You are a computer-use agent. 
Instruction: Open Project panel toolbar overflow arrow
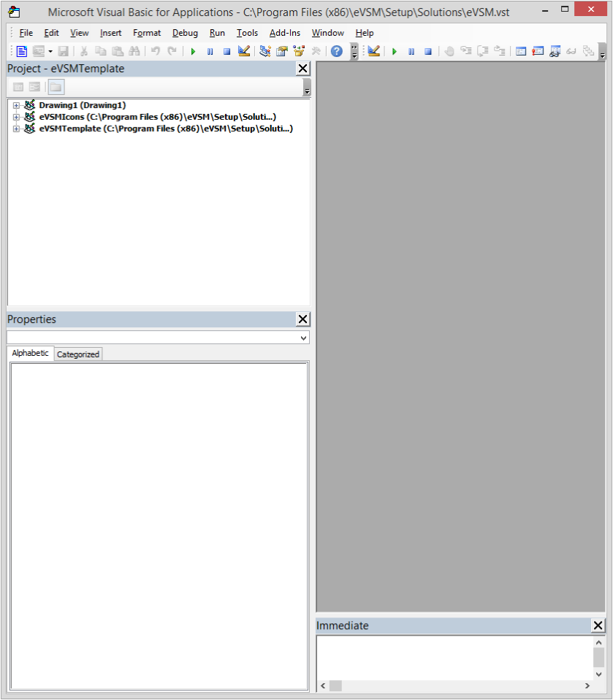(307, 87)
